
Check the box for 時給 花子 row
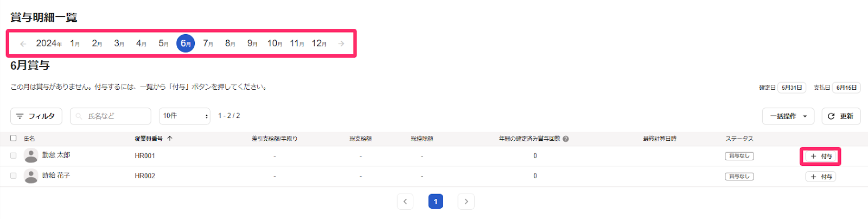14,176
